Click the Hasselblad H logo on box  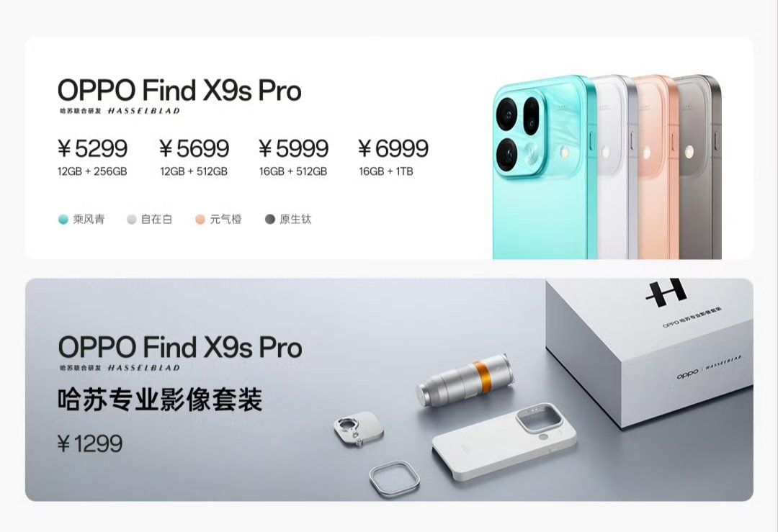pos(667,292)
